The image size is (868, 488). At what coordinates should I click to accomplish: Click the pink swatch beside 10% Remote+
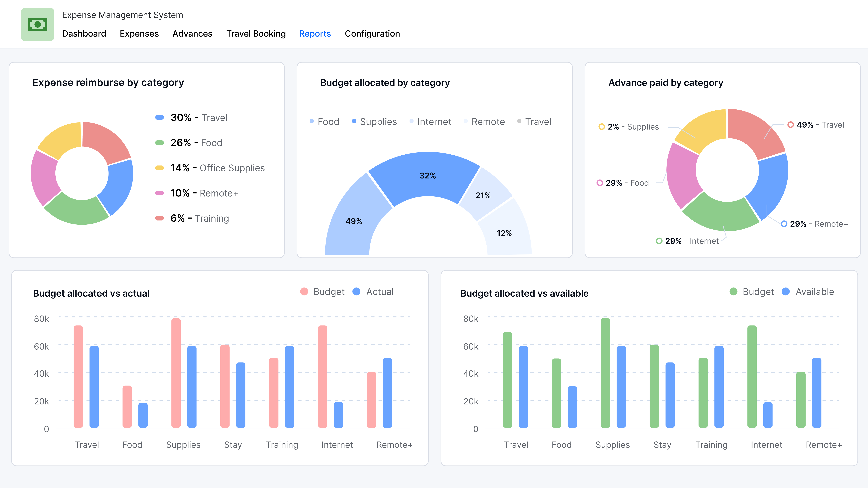(x=159, y=193)
